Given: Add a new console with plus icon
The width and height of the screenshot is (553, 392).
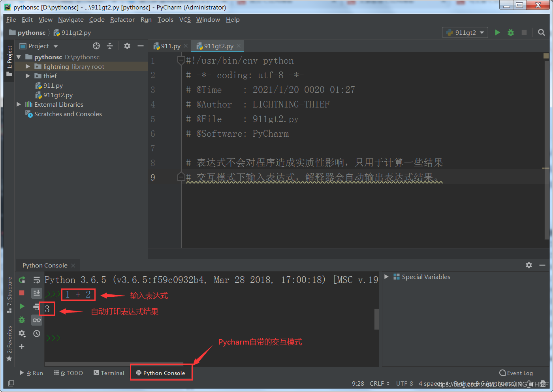Looking at the screenshot, I should click(x=22, y=347).
